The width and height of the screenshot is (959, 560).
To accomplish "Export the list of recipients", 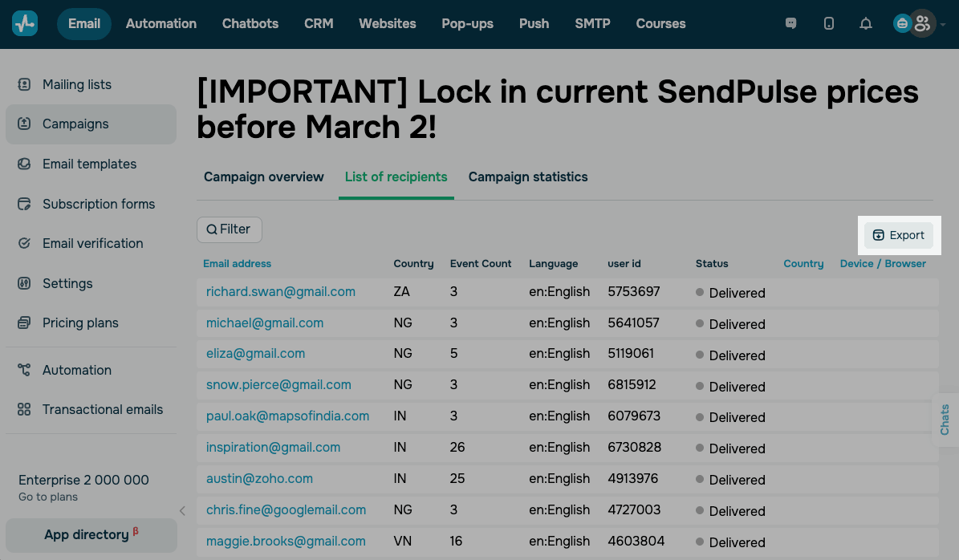I will 899,235.
